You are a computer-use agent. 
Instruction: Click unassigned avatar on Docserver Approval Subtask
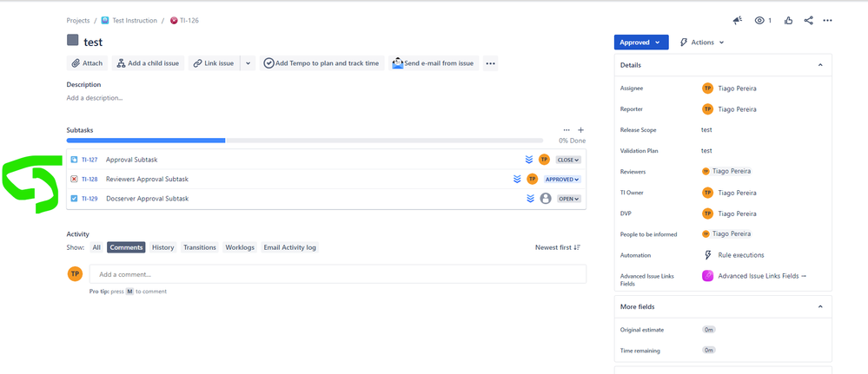(546, 199)
